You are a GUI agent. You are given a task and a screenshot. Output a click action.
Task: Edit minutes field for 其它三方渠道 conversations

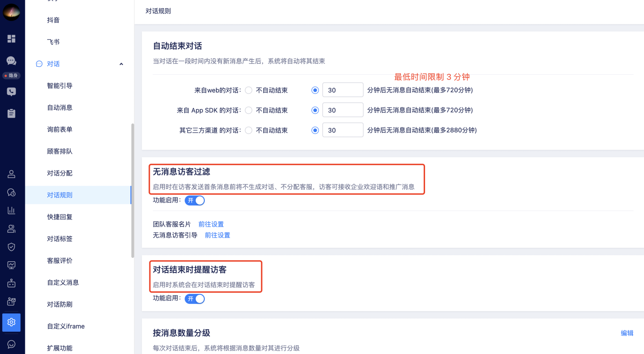tap(343, 130)
